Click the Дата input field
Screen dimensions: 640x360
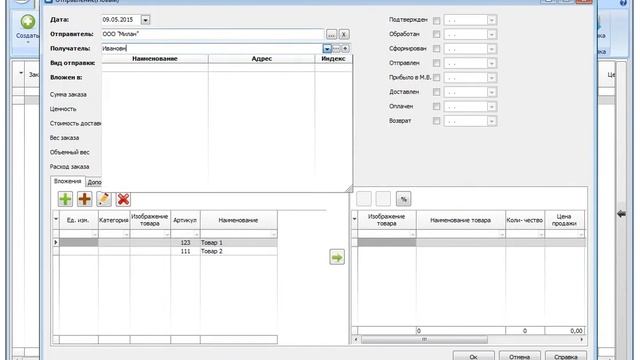(x=121, y=20)
